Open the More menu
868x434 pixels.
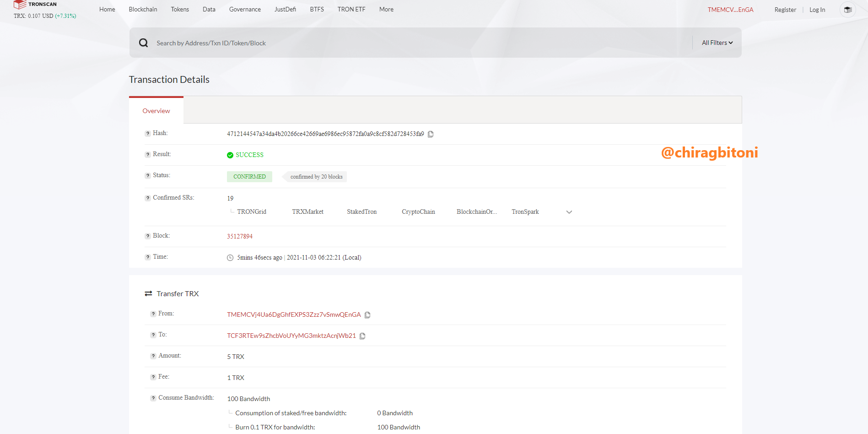pos(386,9)
